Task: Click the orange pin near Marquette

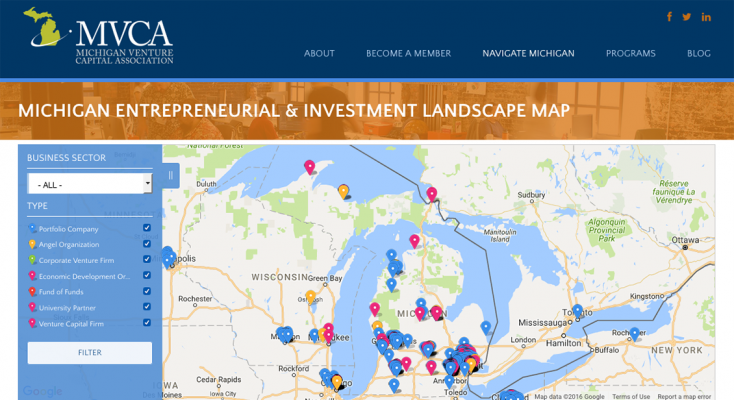Action: (x=343, y=192)
